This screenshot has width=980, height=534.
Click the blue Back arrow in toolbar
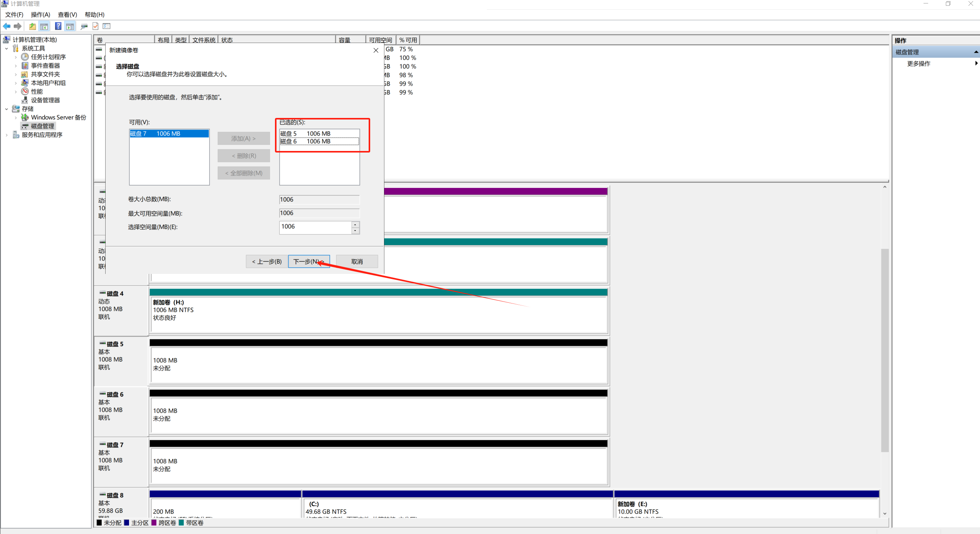(7, 26)
